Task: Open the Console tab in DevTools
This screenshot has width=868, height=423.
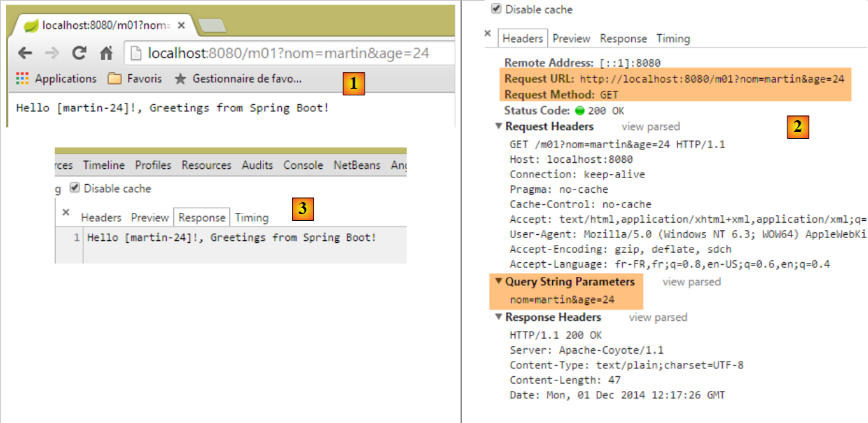Action: tap(303, 165)
